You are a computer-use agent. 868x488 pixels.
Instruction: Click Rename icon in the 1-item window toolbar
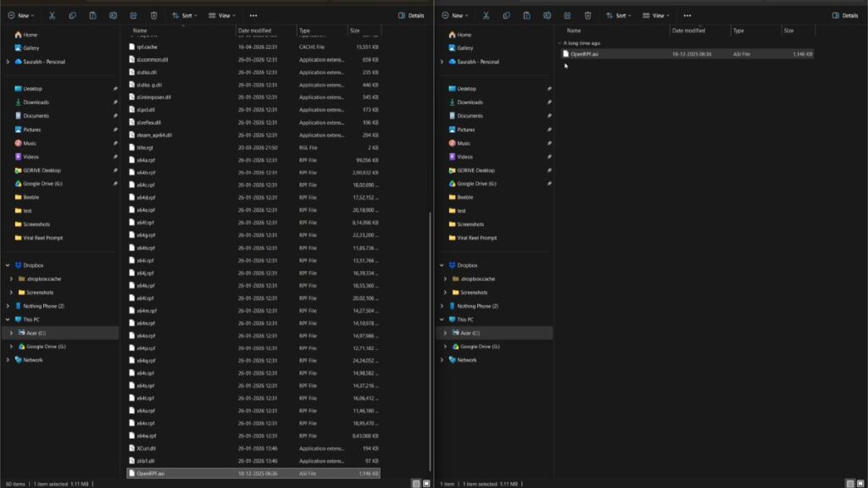[x=547, y=15]
